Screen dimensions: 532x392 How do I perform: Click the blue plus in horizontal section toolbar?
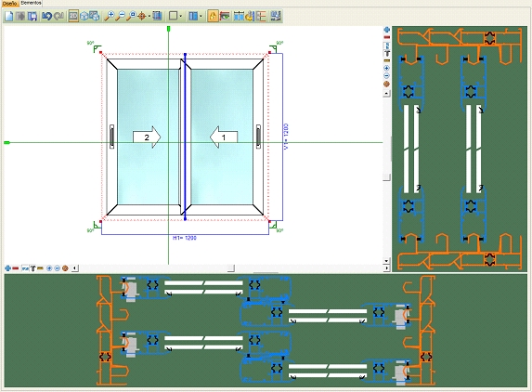pos(7,268)
